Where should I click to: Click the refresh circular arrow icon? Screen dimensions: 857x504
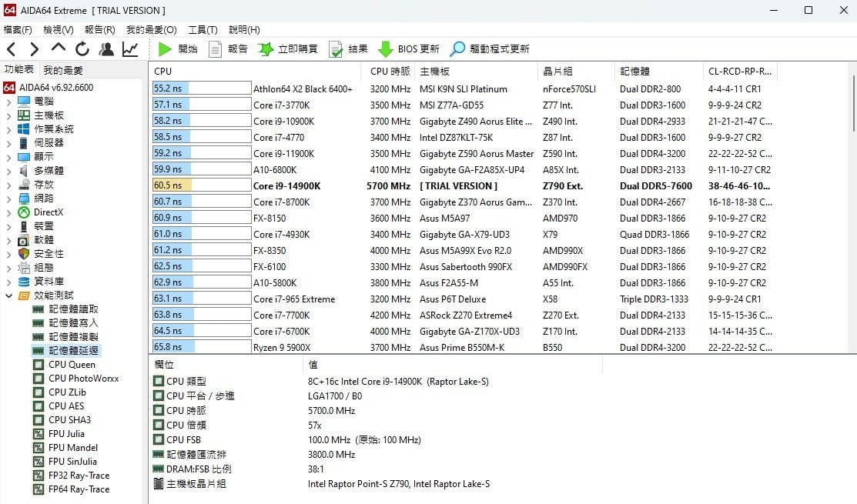[82, 49]
